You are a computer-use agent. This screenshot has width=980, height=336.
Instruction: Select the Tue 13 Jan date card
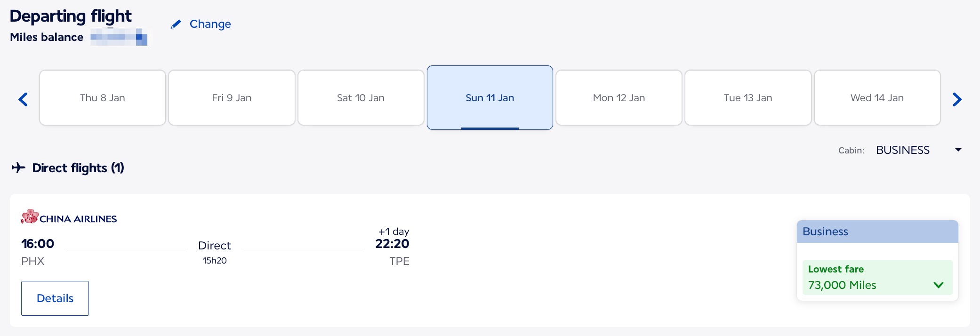coord(748,97)
